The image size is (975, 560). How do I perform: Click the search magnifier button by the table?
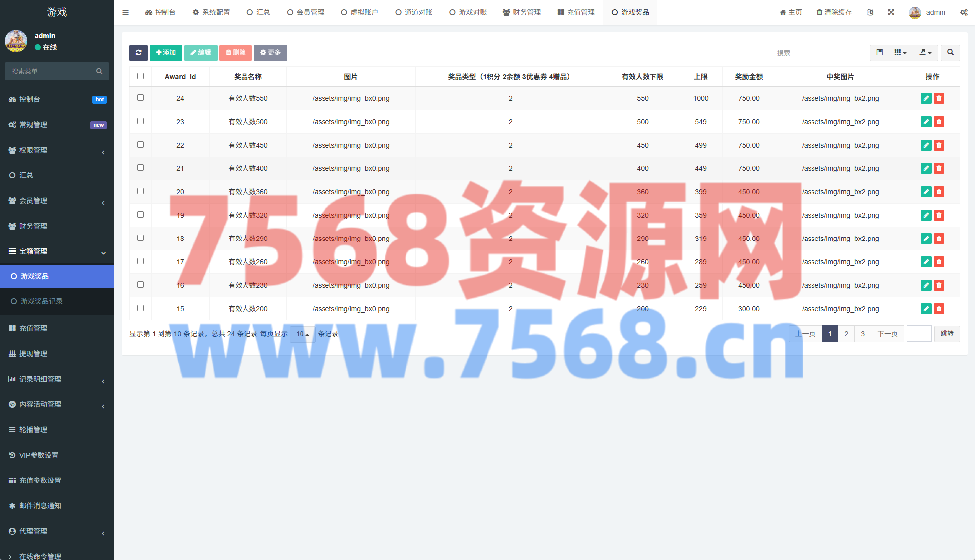[950, 53]
